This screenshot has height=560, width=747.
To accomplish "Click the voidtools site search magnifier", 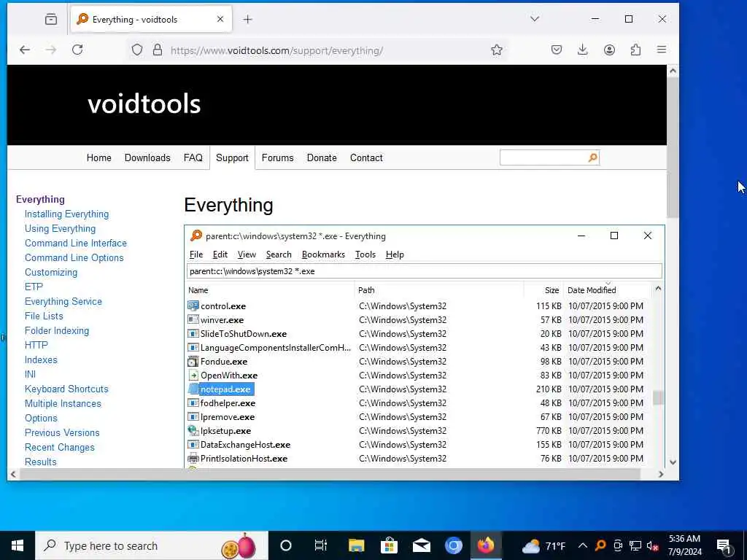I will tap(592, 157).
